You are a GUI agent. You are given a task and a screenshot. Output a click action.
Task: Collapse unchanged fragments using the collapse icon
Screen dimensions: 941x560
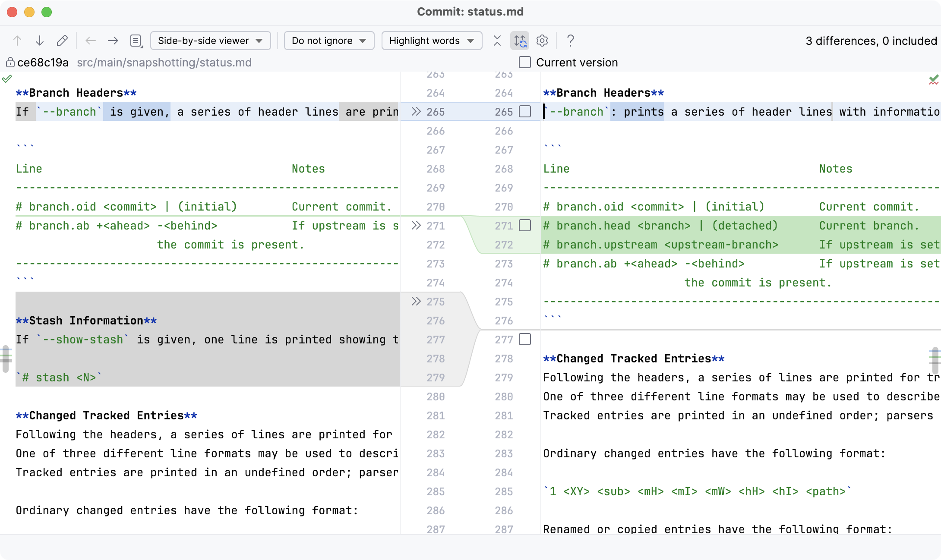click(x=497, y=41)
